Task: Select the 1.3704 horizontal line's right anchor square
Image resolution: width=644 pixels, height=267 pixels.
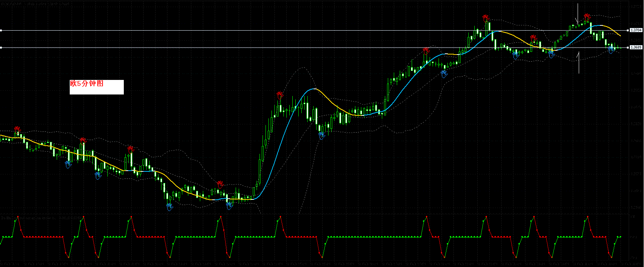Action: click(x=628, y=30)
